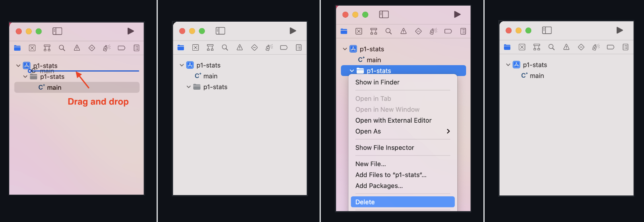Open Breakpoint navigator in context-menu window
The height and width of the screenshot is (222, 644).
pos(448,31)
